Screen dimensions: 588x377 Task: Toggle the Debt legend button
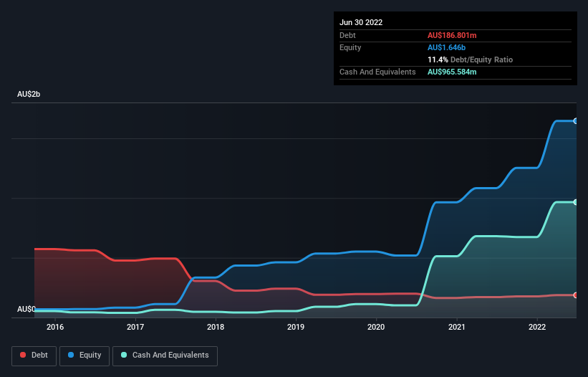(34, 355)
